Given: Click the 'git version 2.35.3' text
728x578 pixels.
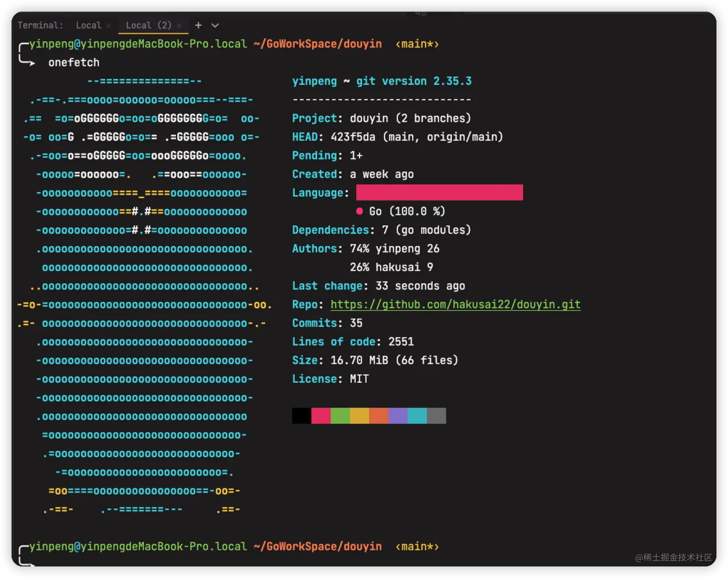Looking at the screenshot, I should tap(414, 81).
